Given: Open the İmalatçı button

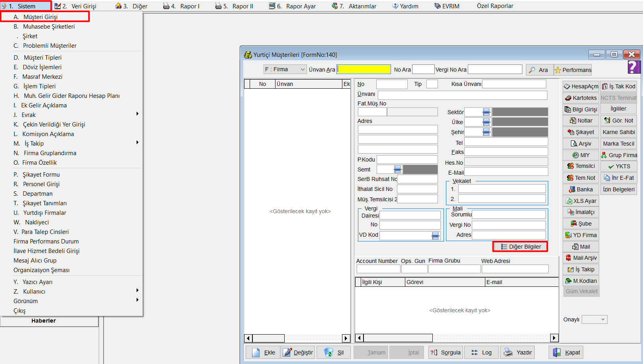Looking at the screenshot, I should (x=581, y=212).
